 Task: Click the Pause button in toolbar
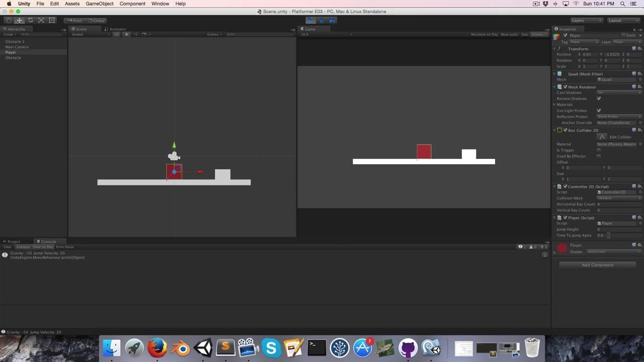(321, 21)
